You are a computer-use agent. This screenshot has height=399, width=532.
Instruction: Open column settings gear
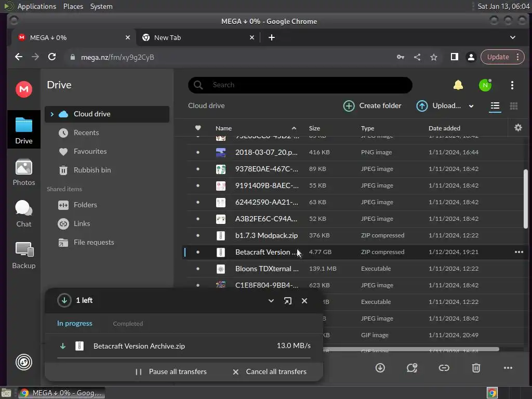[x=518, y=128]
